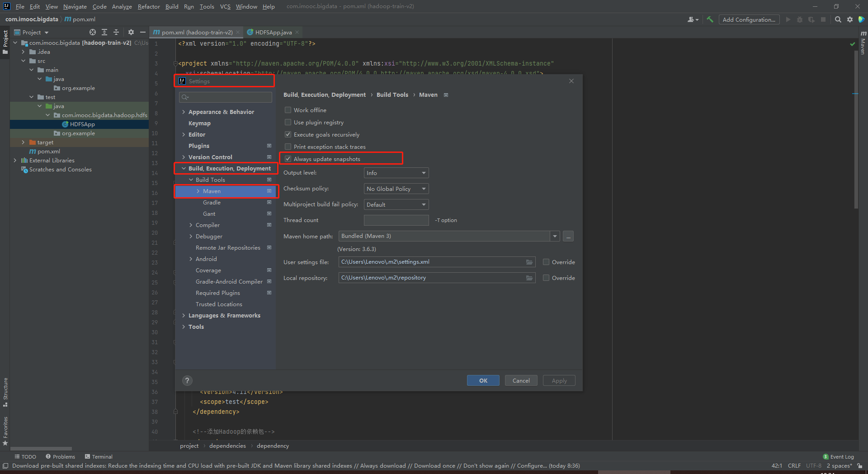Open the Checksum policy dropdown

(396, 189)
